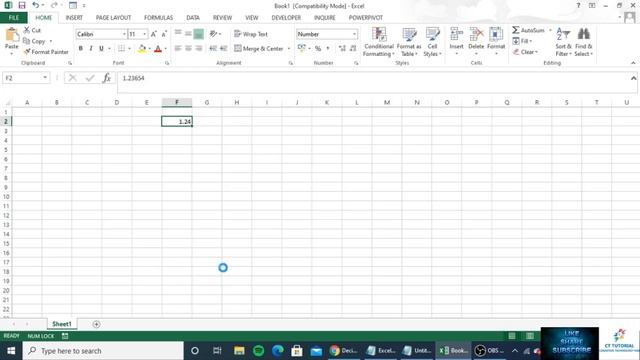Open Format as Table gallery
Viewport: 640px width, 360px height.
point(409,42)
